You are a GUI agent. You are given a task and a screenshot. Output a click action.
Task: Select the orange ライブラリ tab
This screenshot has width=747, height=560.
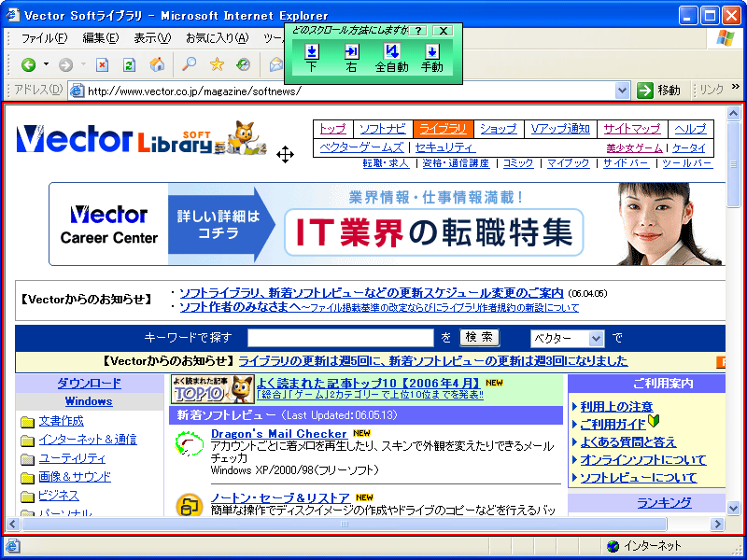[443, 129]
